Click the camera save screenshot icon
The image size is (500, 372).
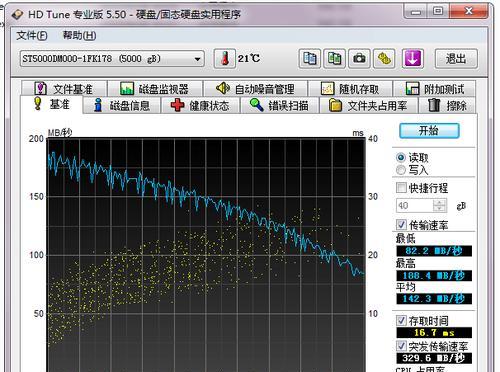pos(359,59)
